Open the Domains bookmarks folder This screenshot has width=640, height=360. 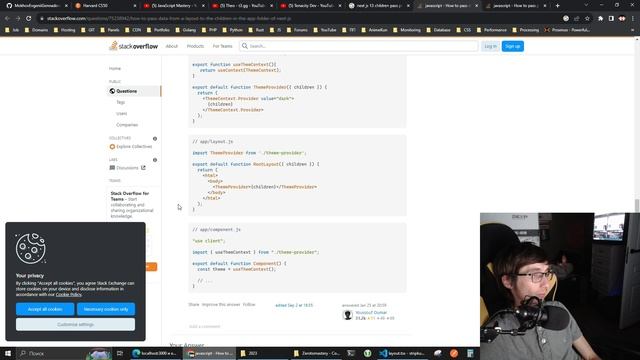tap(36, 30)
